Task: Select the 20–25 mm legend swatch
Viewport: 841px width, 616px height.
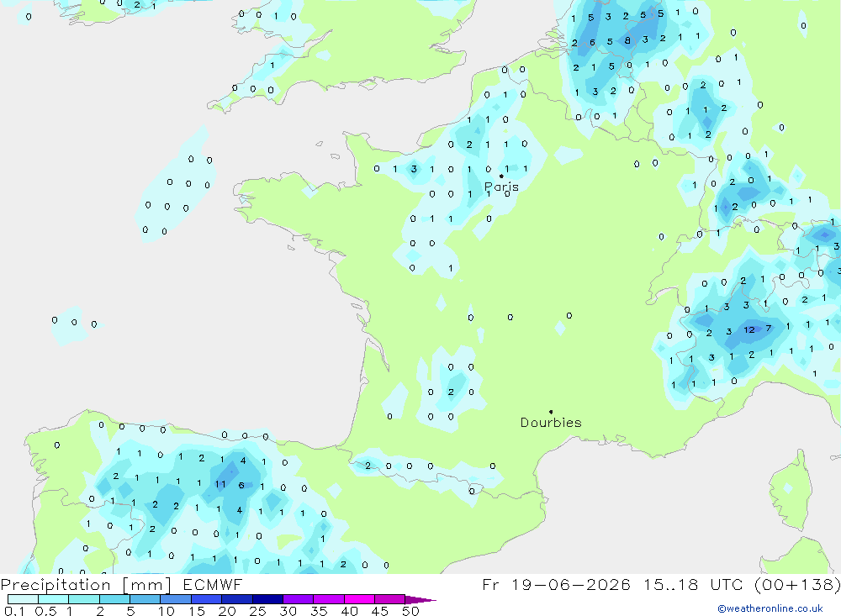Action: tap(237, 599)
